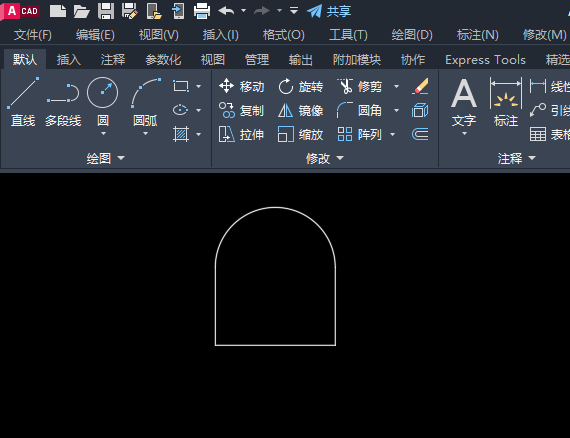
Task: Open the 格式(O) menu
Action: tap(284, 35)
